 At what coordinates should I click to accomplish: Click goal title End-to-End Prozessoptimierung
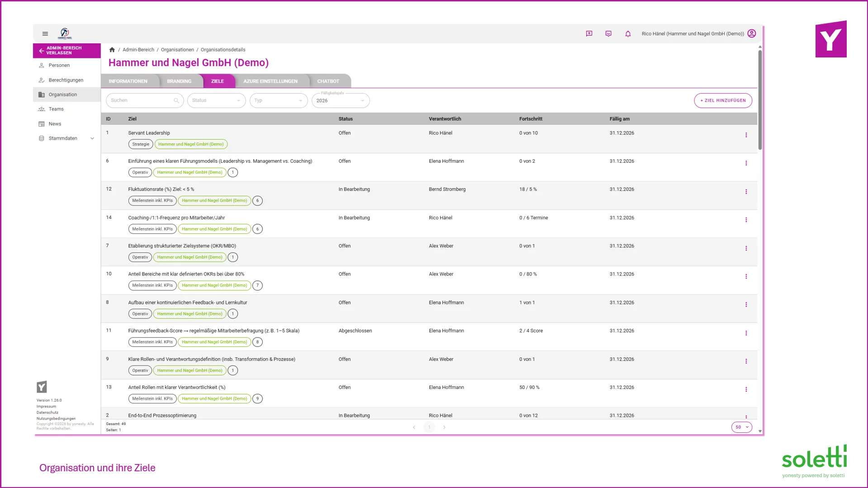162,416
